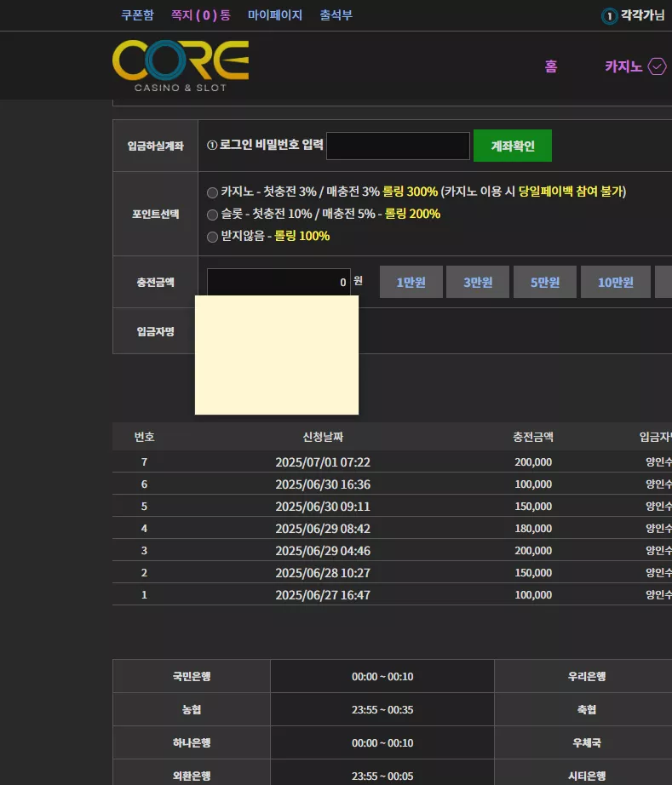Click the 계좌확인 button
Viewport: 672px width, 785px height.
512,146
